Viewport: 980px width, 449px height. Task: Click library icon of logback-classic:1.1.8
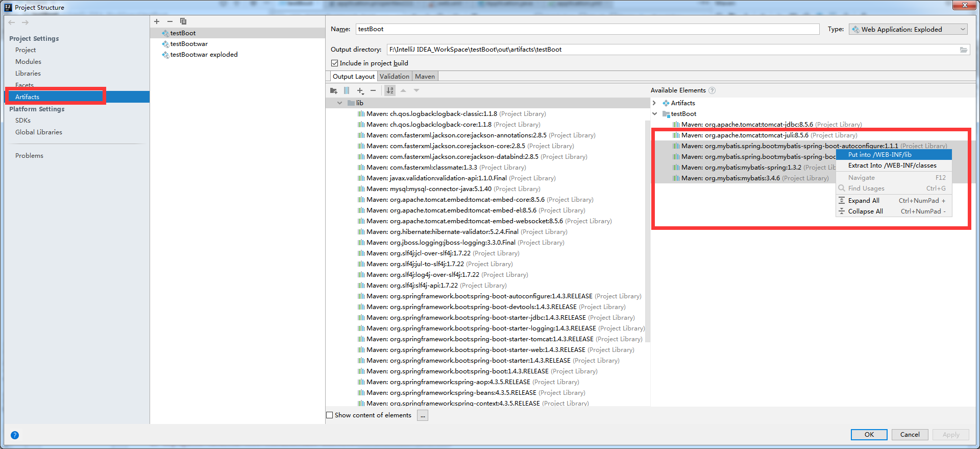tap(361, 114)
